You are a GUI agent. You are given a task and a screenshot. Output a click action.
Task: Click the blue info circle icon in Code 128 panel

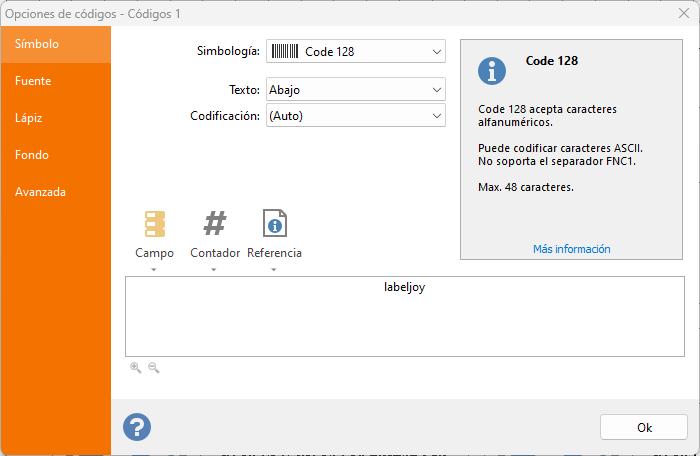pos(492,71)
